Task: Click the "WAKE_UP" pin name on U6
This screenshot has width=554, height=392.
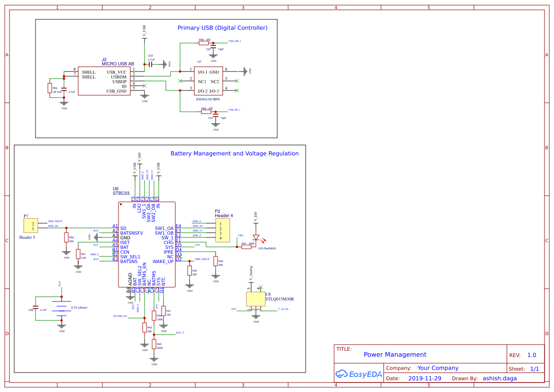Action: pyautogui.click(x=163, y=262)
